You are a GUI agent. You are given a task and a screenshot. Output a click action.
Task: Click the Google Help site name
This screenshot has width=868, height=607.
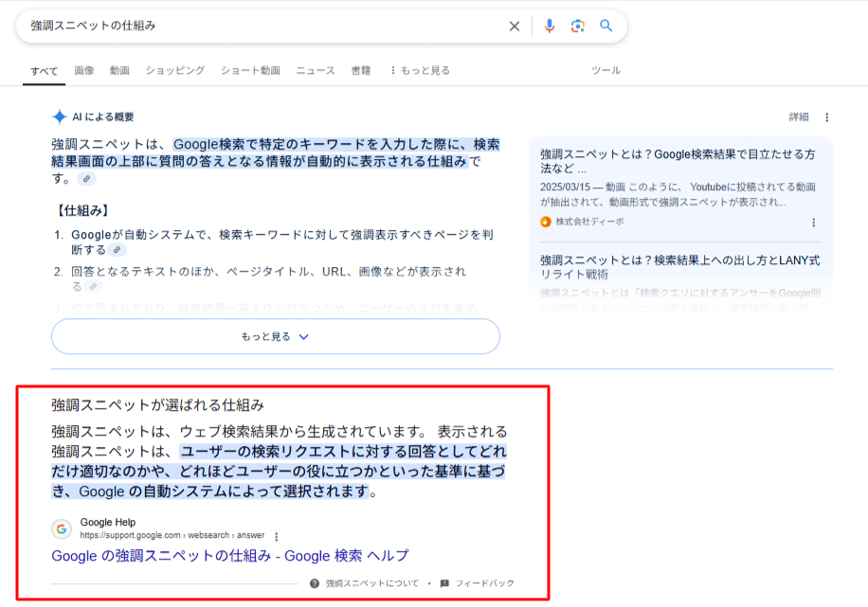click(x=108, y=523)
